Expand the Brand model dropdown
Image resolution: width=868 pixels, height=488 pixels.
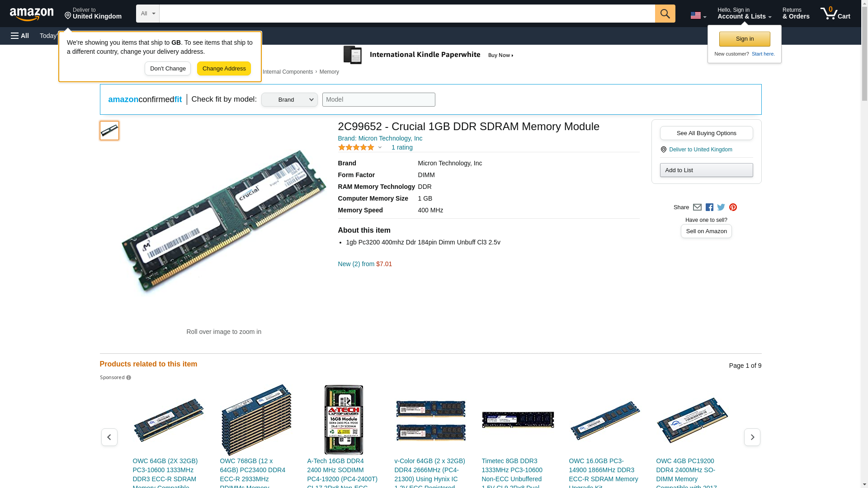[289, 100]
